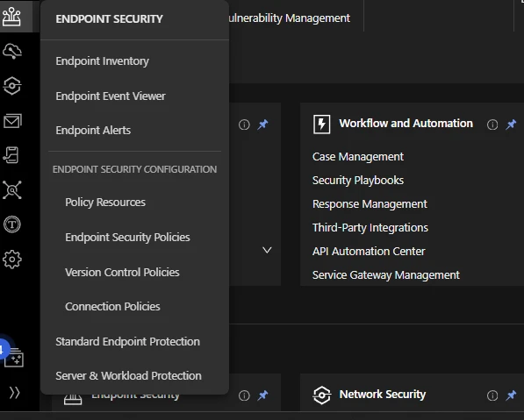Image resolution: width=524 pixels, height=420 pixels.
Task: Toggle pin on Network Security card
Action: (x=511, y=395)
